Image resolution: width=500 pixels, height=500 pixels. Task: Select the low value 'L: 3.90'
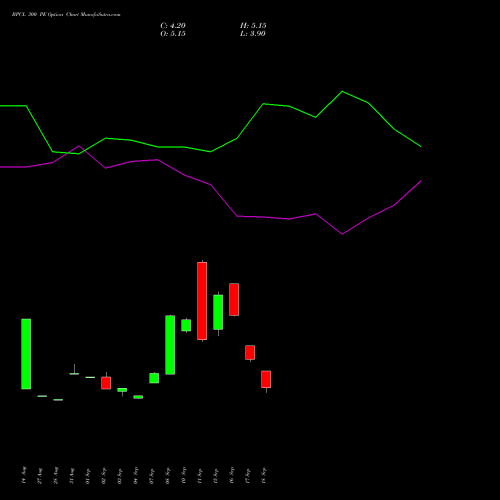(253, 34)
